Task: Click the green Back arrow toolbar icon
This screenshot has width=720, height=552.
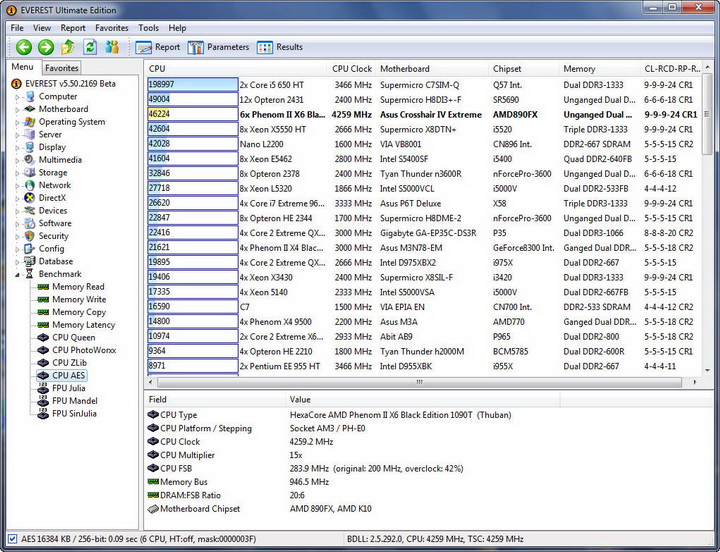Action: [x=24, y=47]
